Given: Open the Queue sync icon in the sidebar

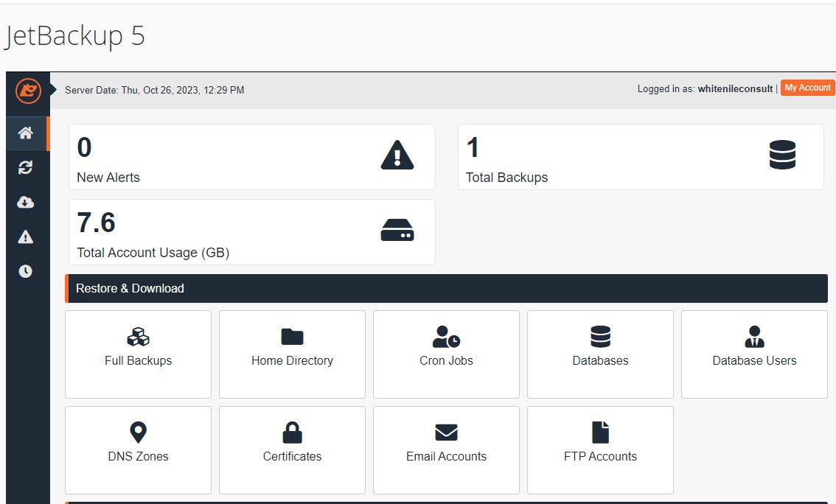Looking at the screenshot, I should [27, 167].
